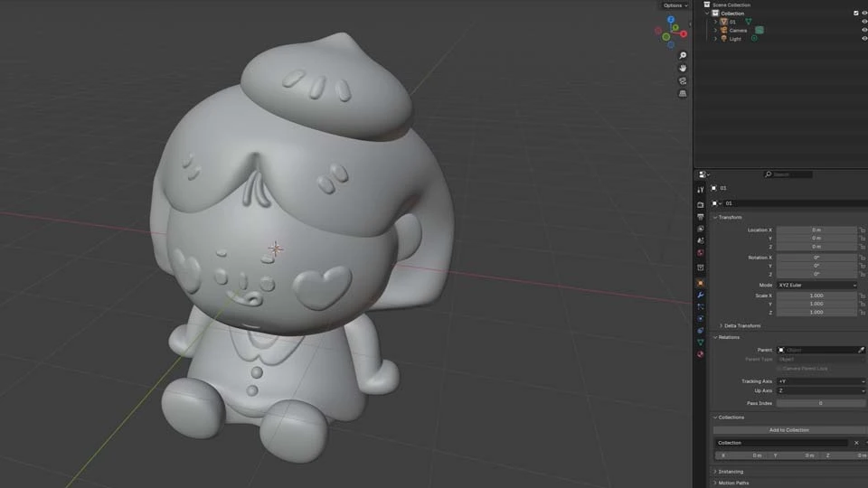Viewport: 868px width, 488px height.
Task: Hide the Light object in outliner
Action: (x=864, y=39)
